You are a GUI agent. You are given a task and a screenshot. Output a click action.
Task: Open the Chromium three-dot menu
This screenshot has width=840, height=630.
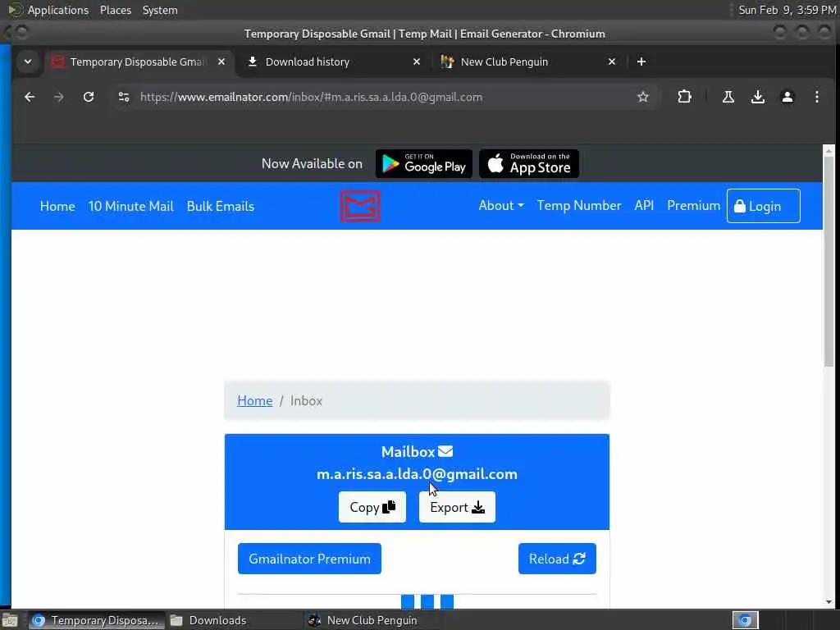(x=816, y=97)
